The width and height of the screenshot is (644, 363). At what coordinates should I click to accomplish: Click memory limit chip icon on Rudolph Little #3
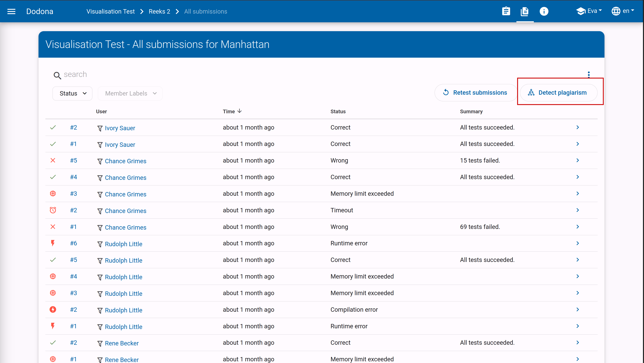pyautogui.click(x=53, y=293)
